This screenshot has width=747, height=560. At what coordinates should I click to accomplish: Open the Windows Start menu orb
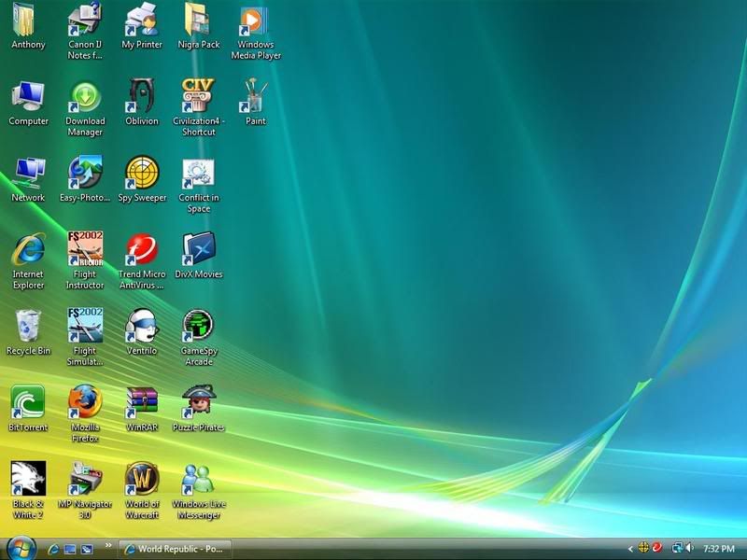[21, 549]
